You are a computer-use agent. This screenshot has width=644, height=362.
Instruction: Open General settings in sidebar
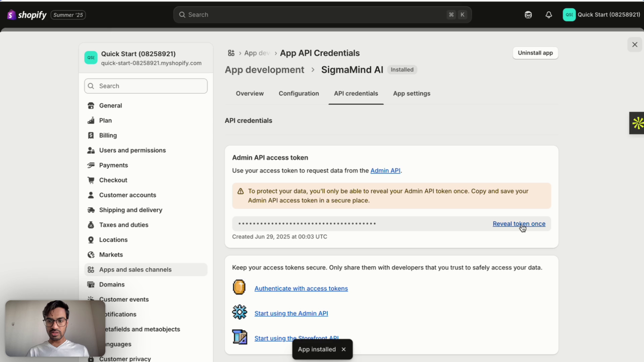[110, 106]
